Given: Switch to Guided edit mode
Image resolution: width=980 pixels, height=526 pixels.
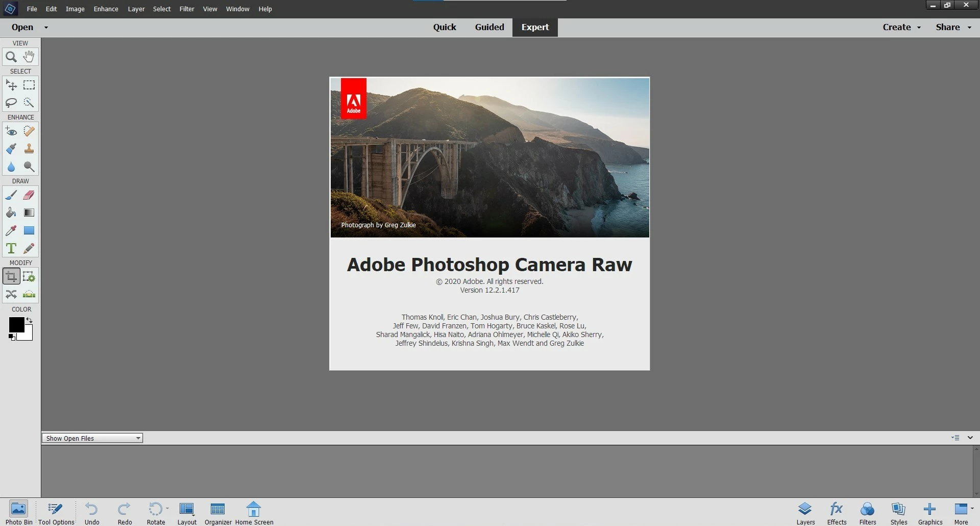Looking at the screenshot, I should [x=489, y=27].
